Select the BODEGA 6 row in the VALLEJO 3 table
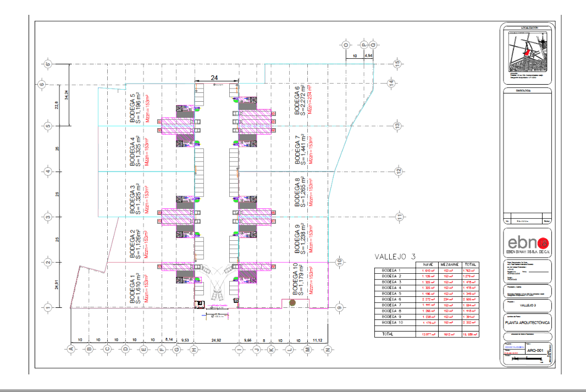This screenshot has height=392, width=586. 390,299
